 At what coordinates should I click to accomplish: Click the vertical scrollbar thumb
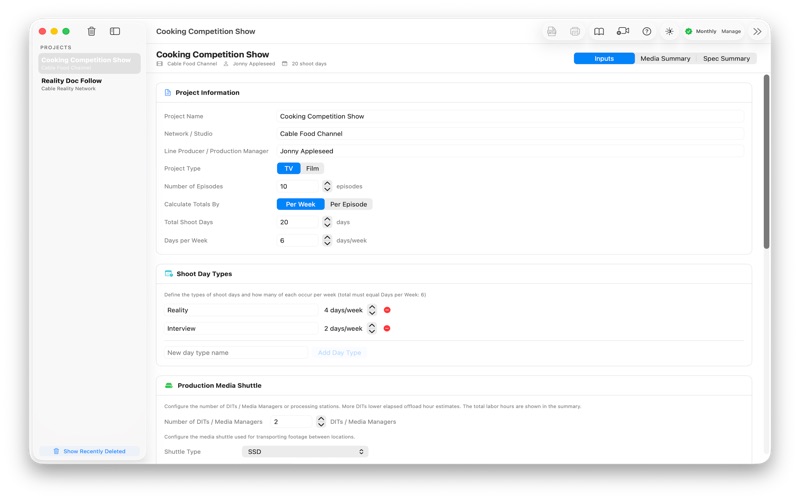pyautogui.click(x=766, y=162)
